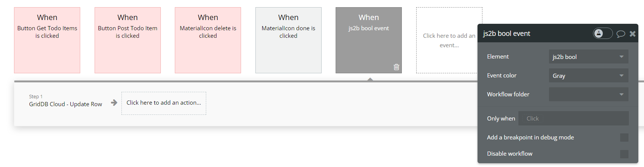Enable Add a breakpoint in debug mode
The height and width of the screenshot is (167, 644).
point(624,138)
